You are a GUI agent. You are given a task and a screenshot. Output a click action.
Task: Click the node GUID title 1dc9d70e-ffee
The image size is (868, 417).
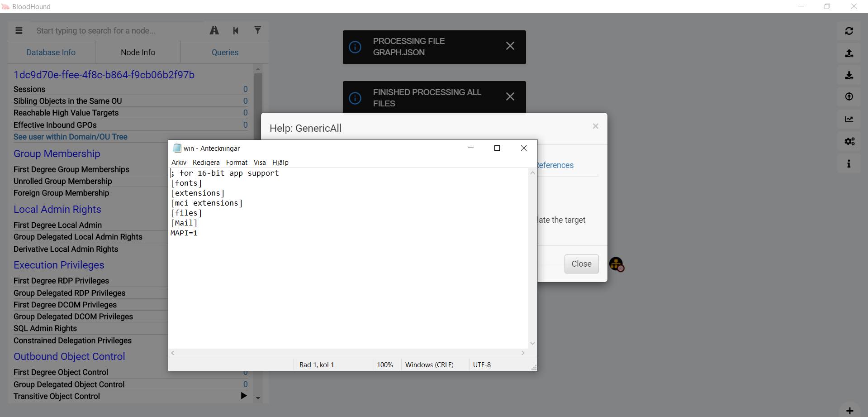coord(104,75)
